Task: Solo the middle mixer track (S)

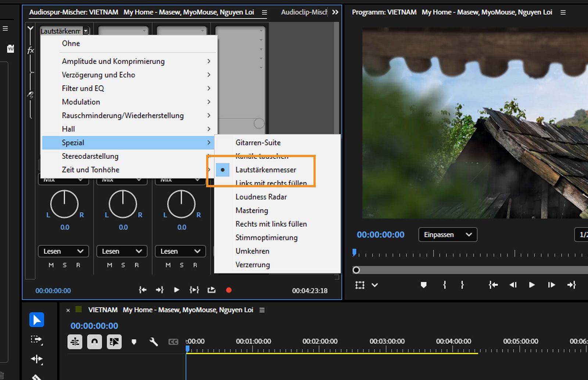Action: (123, 265)
